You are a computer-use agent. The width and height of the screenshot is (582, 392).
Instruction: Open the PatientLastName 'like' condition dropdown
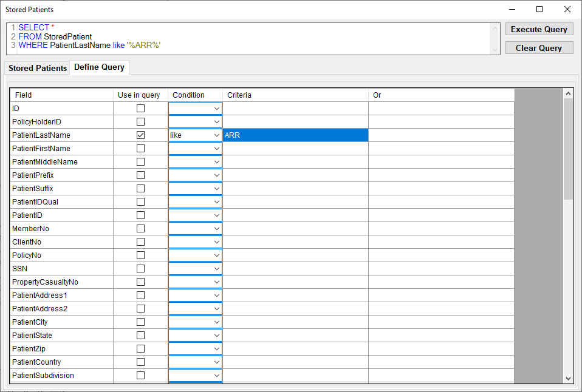pos(195,135)
